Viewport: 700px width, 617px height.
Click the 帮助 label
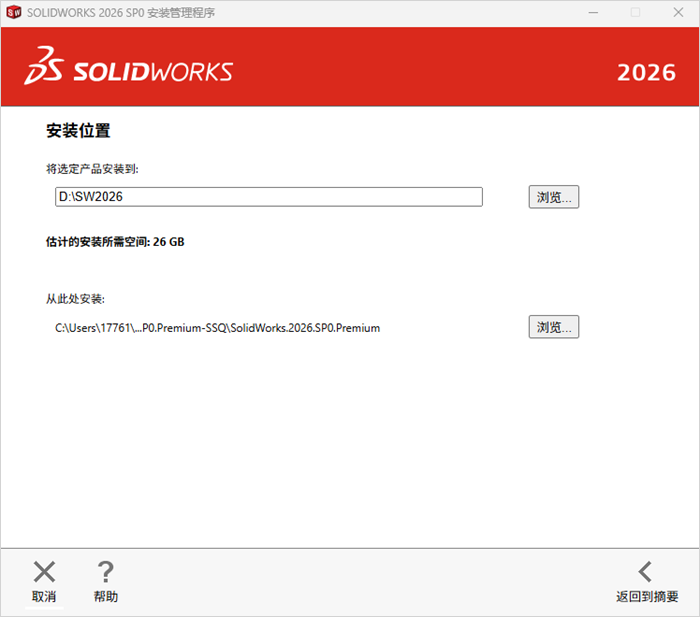pyautogui.click(x=106, y=596)
